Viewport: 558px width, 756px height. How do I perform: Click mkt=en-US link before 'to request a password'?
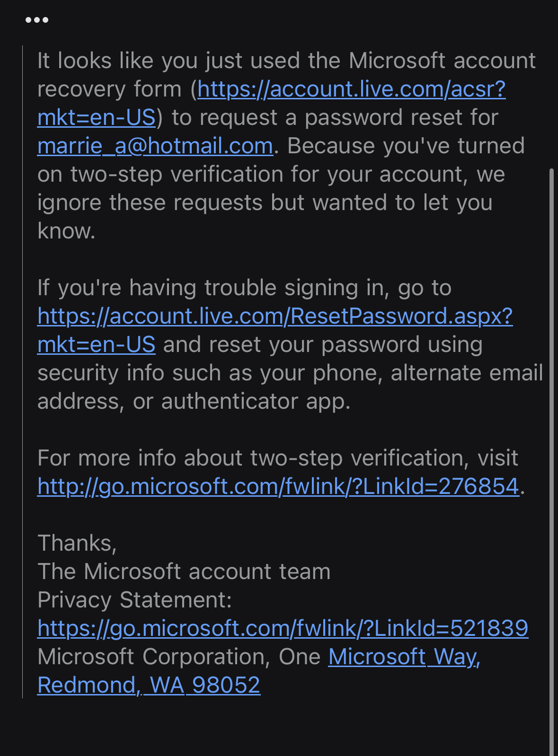[97, 117]
